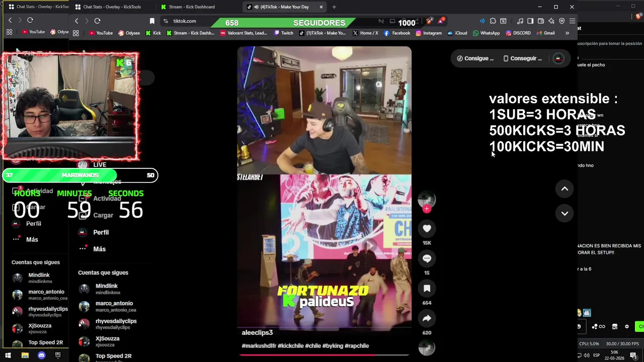Screen dimensions: 644x362
Task: Open the #kickchile hashtag
Action: 290,346
